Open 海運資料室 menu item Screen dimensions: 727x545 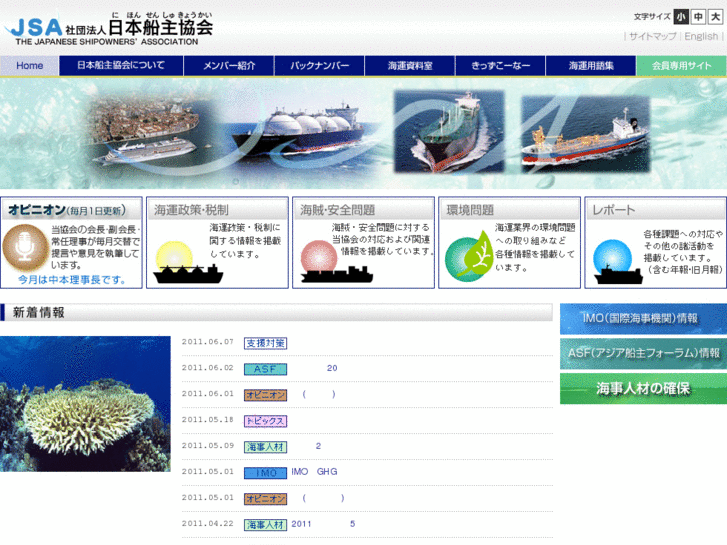[410, 66]
